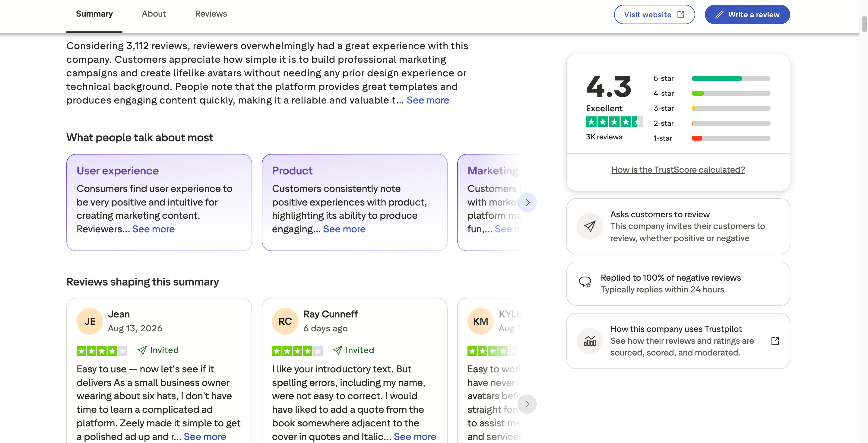Click the chart icon beside How this company uses Trustpilot

(x=590, y=341)
